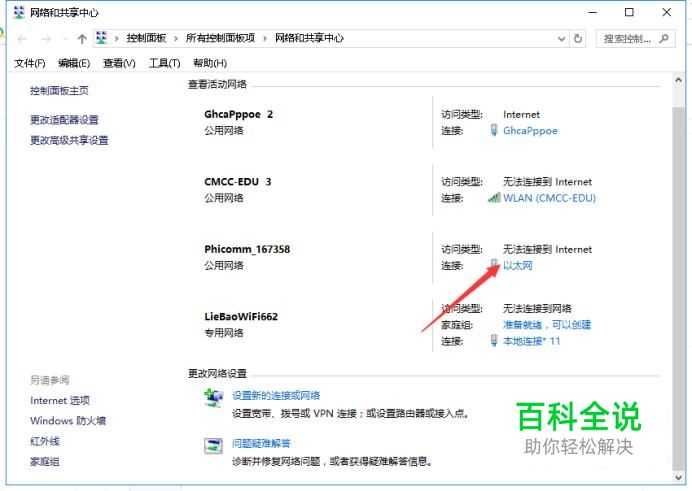Click the scrollbar down arrow

(x=678, y=477)
